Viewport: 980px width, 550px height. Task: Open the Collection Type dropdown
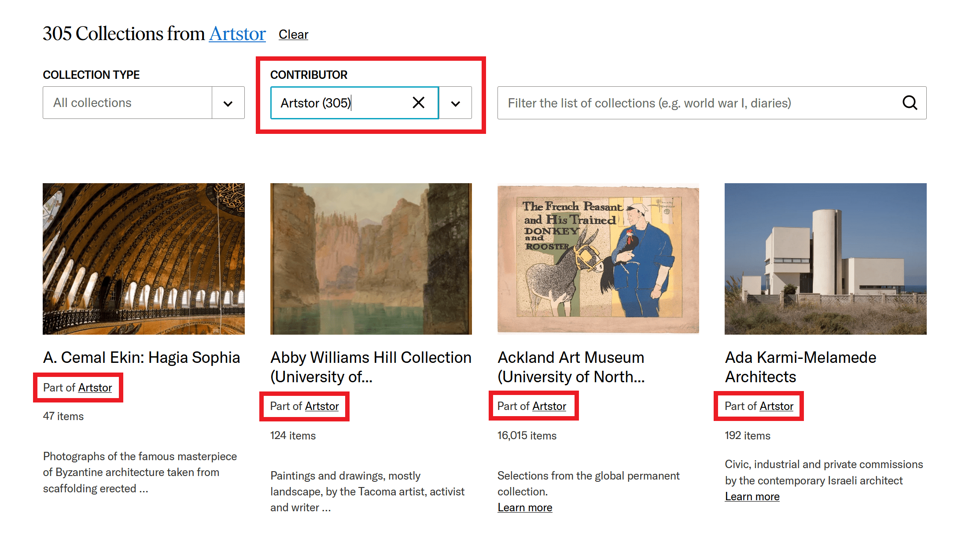pyautogui.click(x=228, y=103)
